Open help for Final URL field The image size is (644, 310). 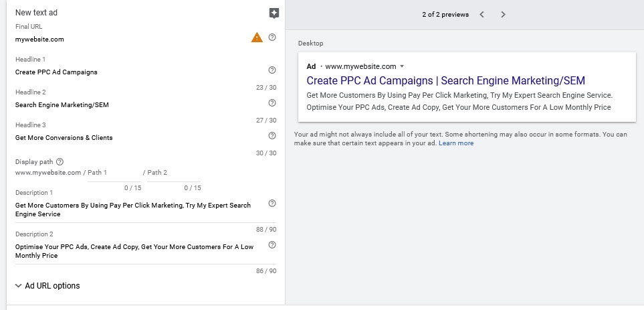coord(272,37)
